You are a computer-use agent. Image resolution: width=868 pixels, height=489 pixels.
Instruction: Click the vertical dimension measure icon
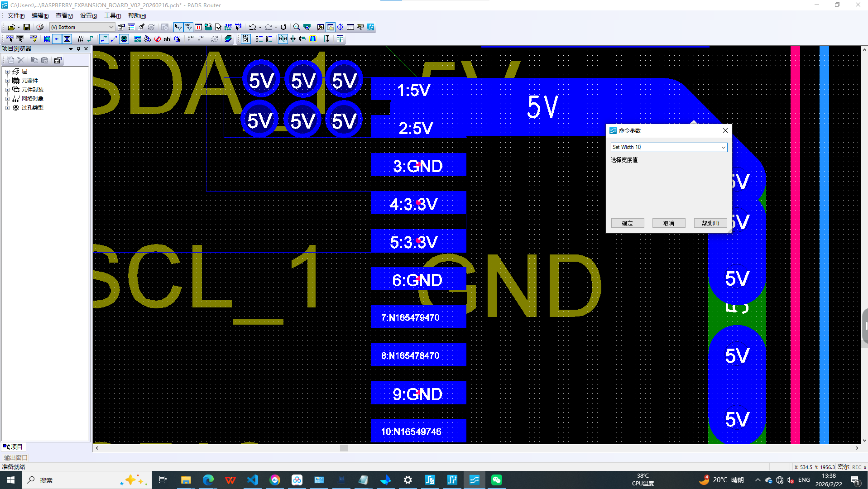tap(327, 39)
